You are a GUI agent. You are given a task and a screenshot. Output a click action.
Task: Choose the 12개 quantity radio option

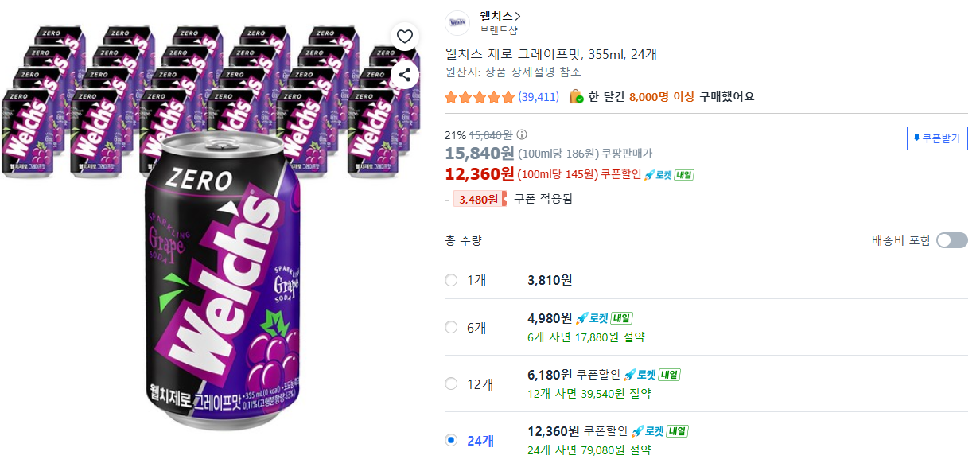tap(451, 383)
